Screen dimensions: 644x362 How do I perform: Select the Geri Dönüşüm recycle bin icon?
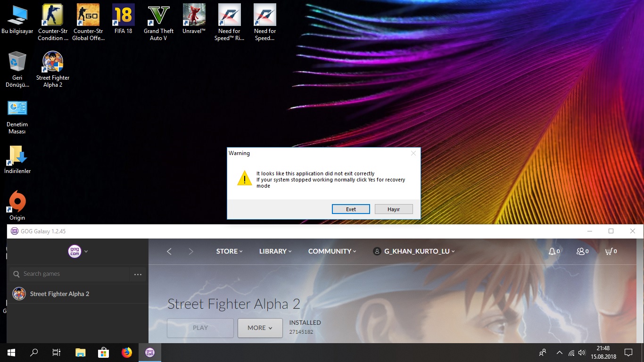[x=17, y=69]
